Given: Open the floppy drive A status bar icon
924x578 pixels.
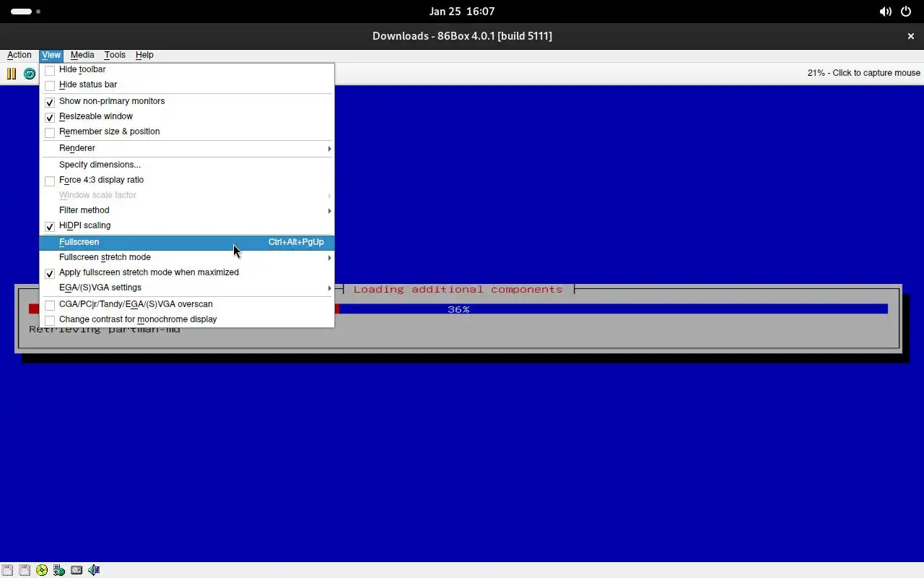Looking at the screenshot, I should pyautogui.click(x=7, y=570).
